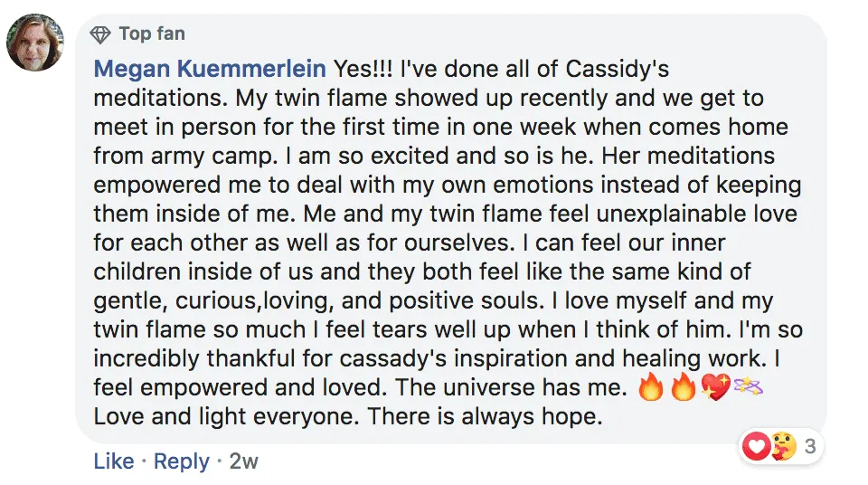
Task: Open Megan Kuemmerlein's profile name link
Action: click(210, 69)
